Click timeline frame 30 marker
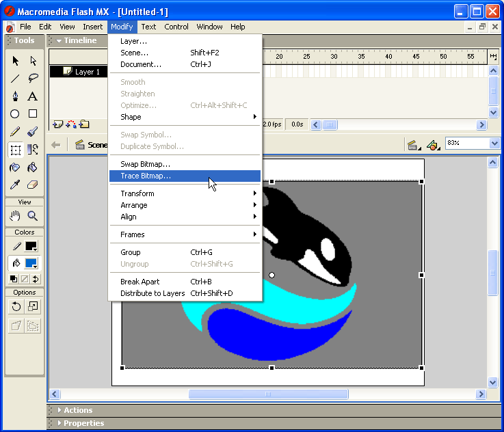 [334, 57]
